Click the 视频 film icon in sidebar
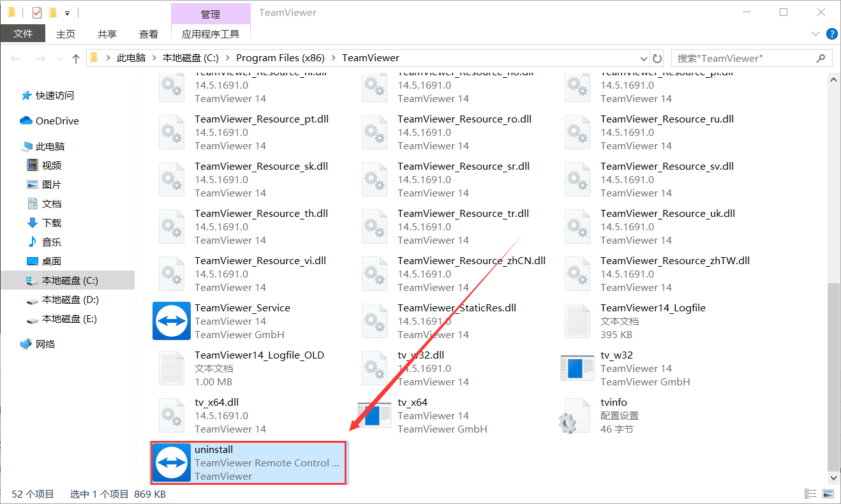The image size is (841, 504). click(33, 166)
